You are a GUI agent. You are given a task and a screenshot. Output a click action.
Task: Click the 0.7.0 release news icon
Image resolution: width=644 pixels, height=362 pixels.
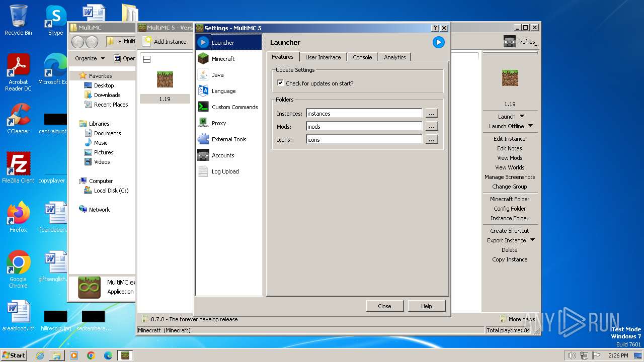[x=145, y=319]
